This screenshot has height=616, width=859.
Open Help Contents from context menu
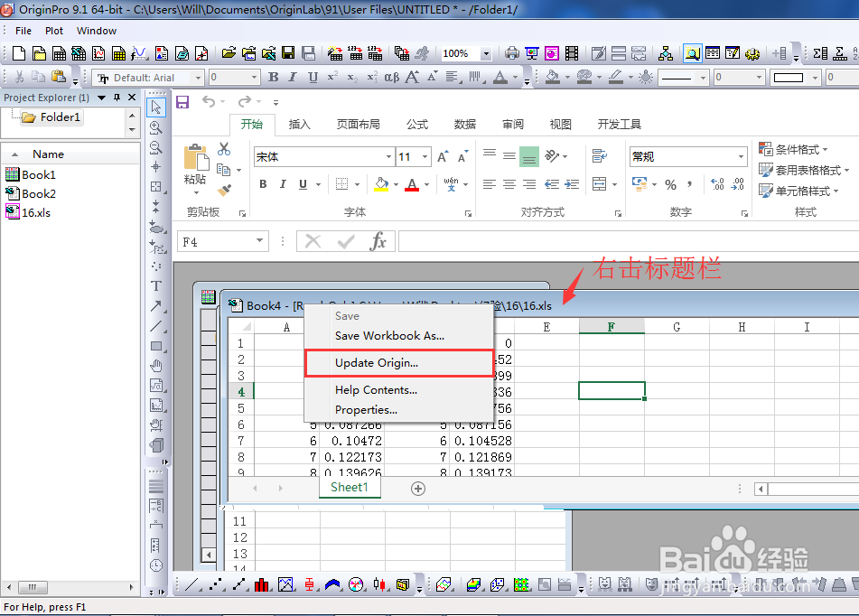[x=376, y=389]
